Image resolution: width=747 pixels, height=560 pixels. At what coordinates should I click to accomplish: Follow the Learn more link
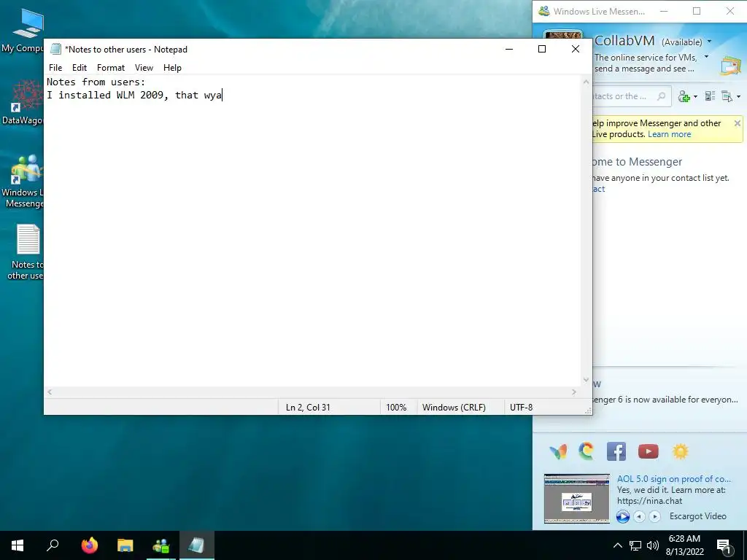(669, 134)
